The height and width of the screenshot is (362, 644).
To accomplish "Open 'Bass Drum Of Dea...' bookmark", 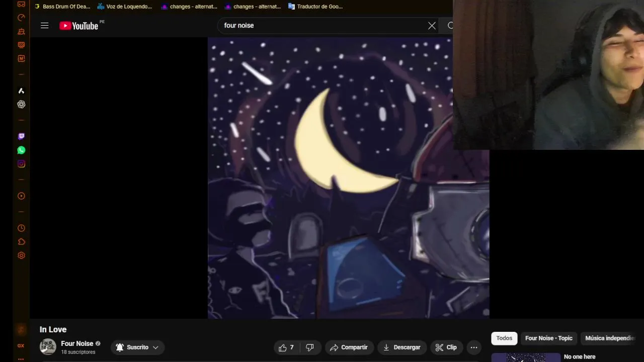I will pos(62,7).
